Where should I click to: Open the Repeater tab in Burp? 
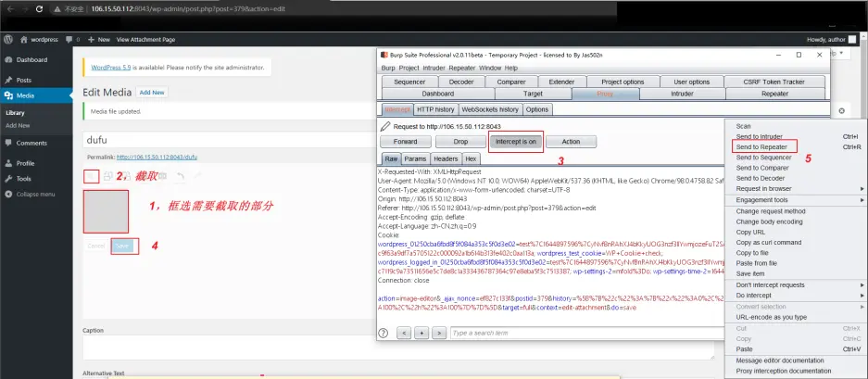[774, 95]
